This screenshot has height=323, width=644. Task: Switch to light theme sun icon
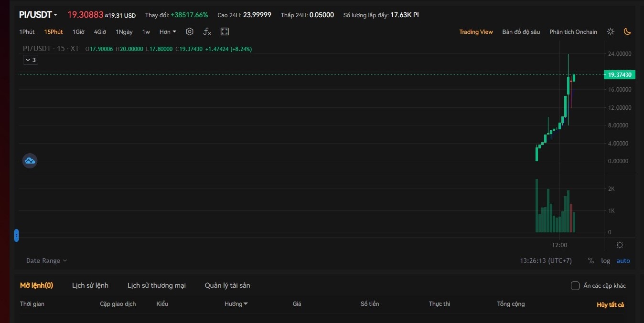611,31
